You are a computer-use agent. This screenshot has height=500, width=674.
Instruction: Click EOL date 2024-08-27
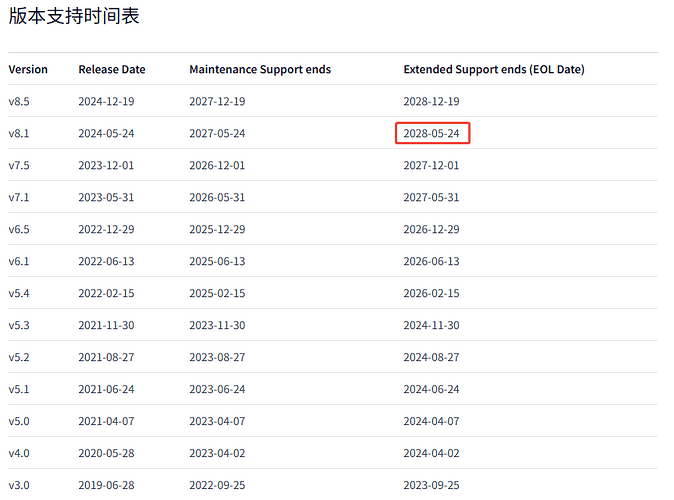pos(431,357)
